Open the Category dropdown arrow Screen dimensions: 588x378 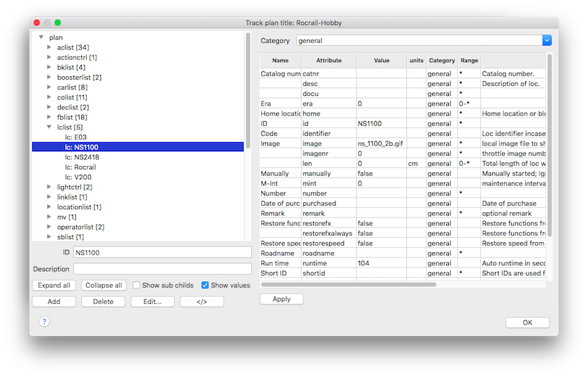pos(547,41)
